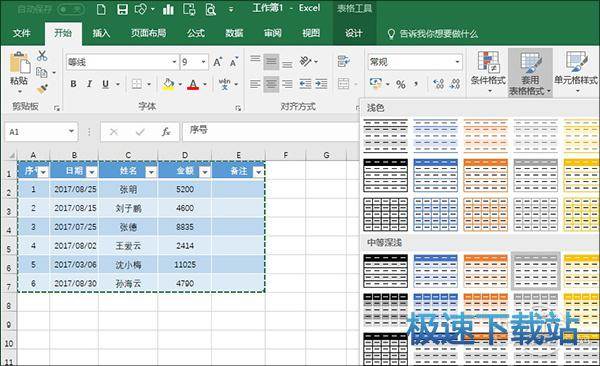Switch to the 插入 tab

[x=101, y=33]
